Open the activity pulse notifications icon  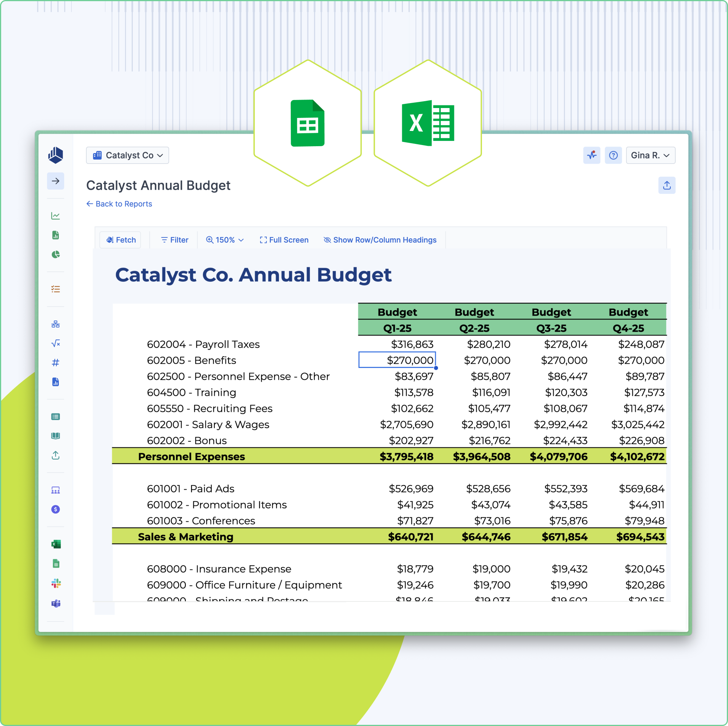click(x=592, y=155)
